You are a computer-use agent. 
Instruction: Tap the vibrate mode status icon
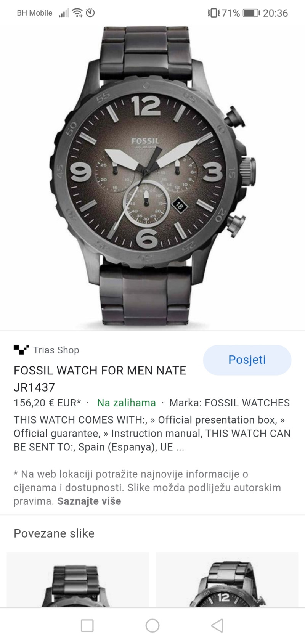[213, 13]
